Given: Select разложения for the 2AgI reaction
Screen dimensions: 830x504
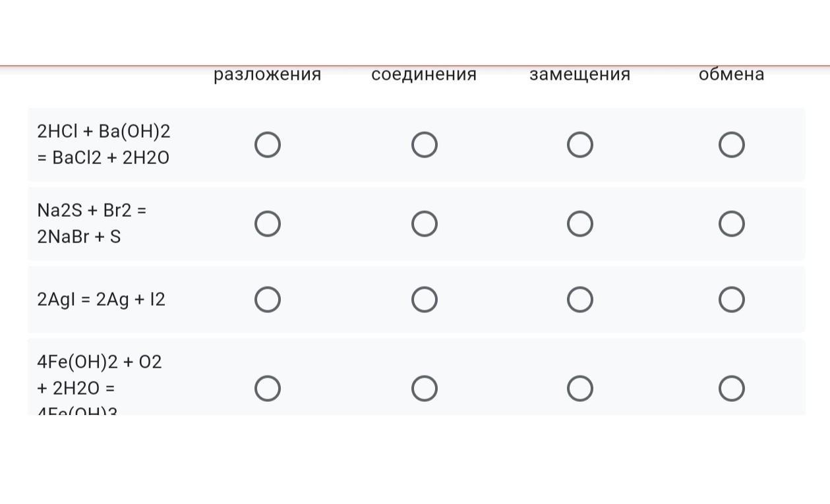Looking at the screenshot, I should (268, 300).
